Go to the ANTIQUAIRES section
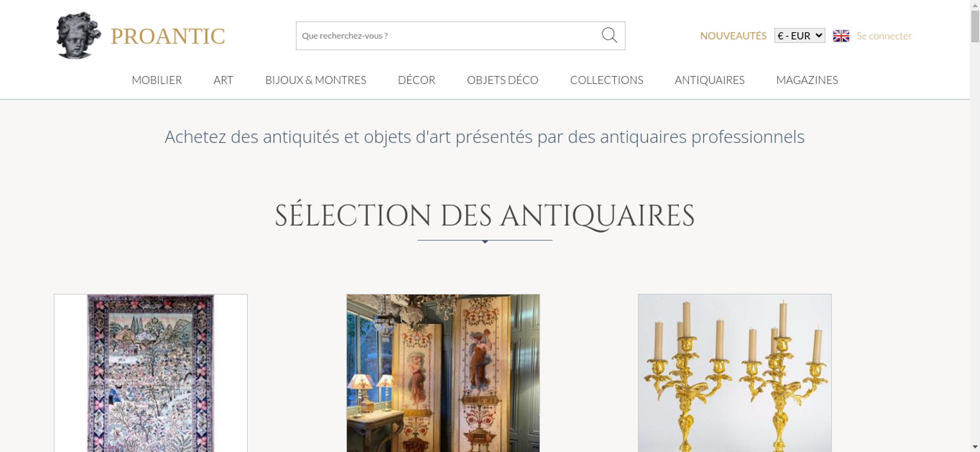 [x=710, y=80]
